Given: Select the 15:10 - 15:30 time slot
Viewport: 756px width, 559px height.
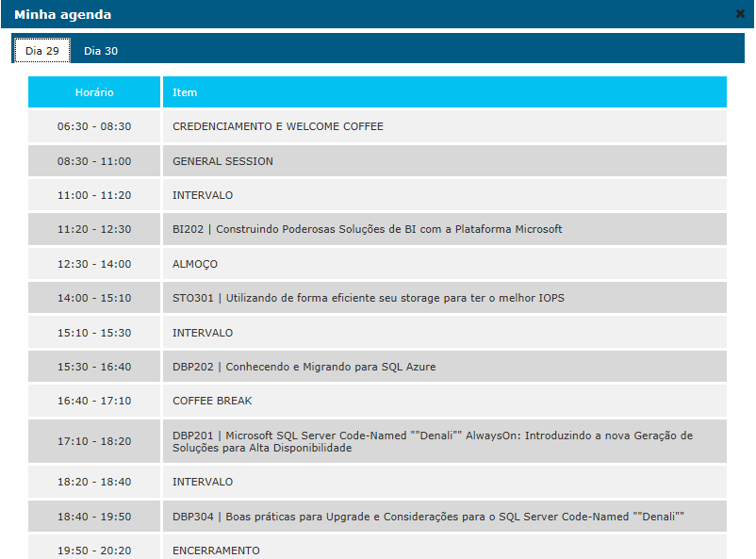Looking at the screenshot, I should (x=94, y=333).
